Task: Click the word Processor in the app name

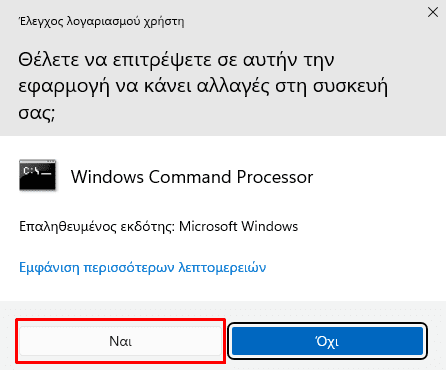Action: coord(275,177)
